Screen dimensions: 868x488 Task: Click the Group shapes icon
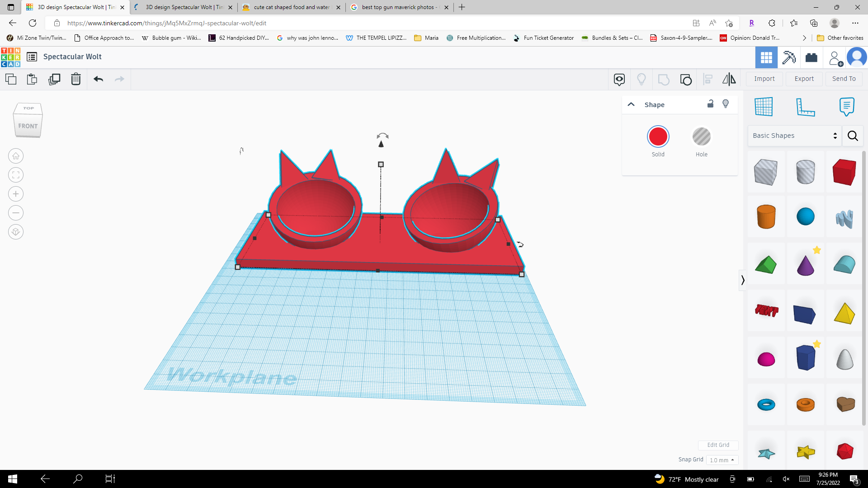tap(686, 80)
